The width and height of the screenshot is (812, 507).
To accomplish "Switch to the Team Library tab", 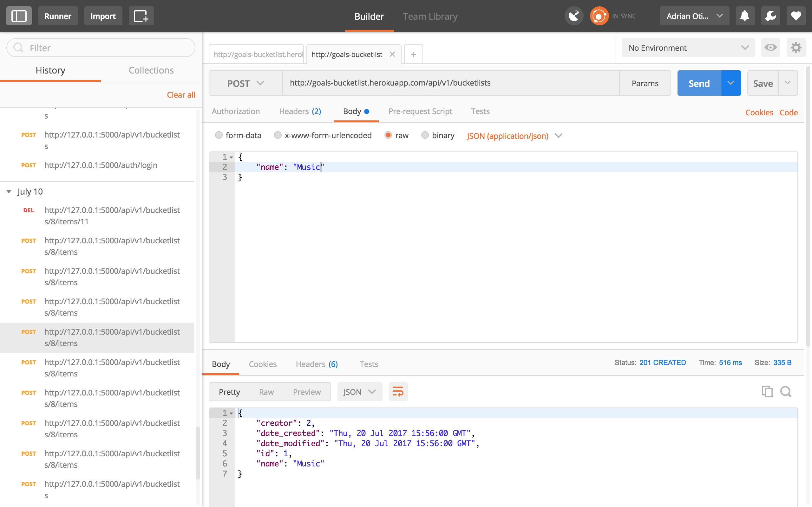I will tap(430, 16).
